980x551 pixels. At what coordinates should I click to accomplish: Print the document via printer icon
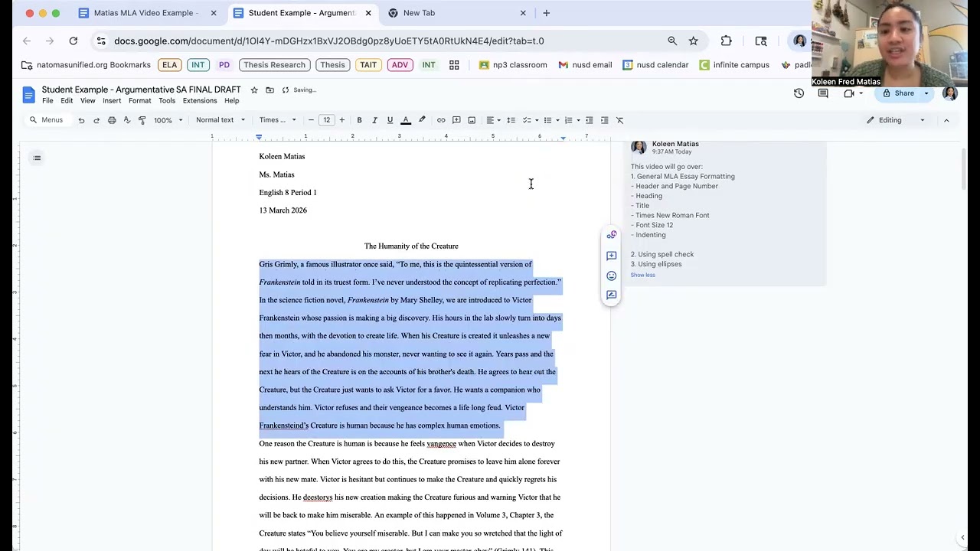[112, 120]
